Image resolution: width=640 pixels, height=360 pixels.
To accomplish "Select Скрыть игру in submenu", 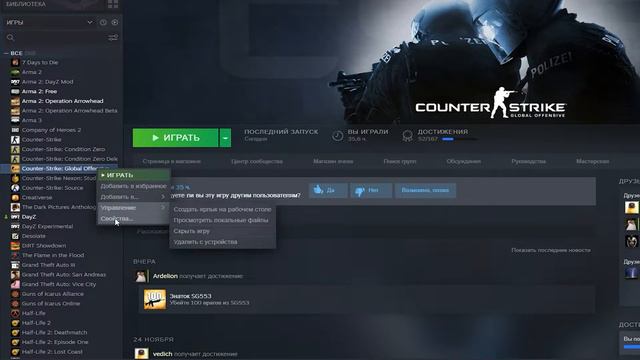I will [222, 231].
